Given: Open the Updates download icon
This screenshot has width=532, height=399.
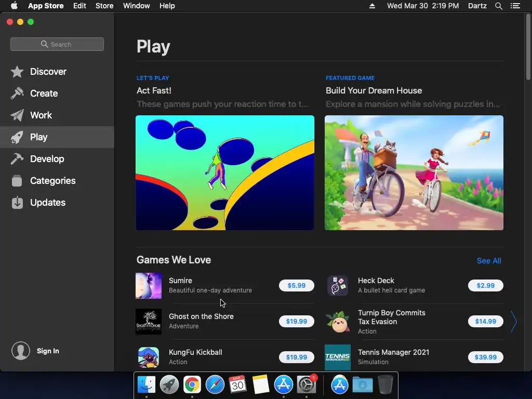Looking at the screenshot, I should pos(17,203).
